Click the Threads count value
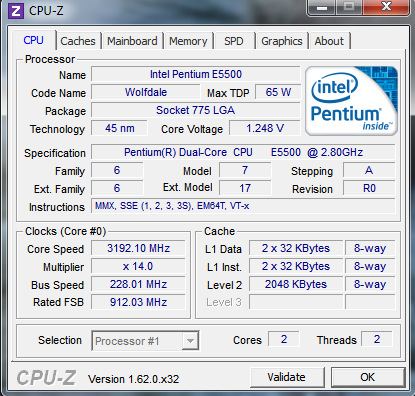415x396 pixels. (x=377, y=339)
